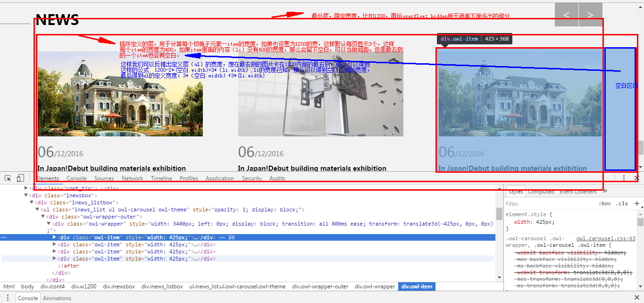Open second 'In Japan!Debut building materials exhibition' headline

point(312,168)
